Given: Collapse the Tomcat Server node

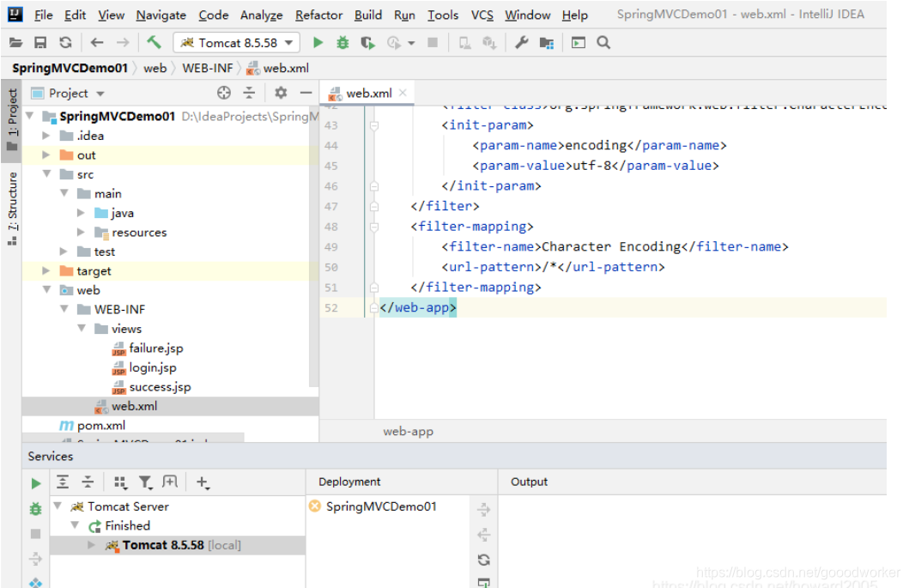Looking at the screenshot, I should [58, 506].
